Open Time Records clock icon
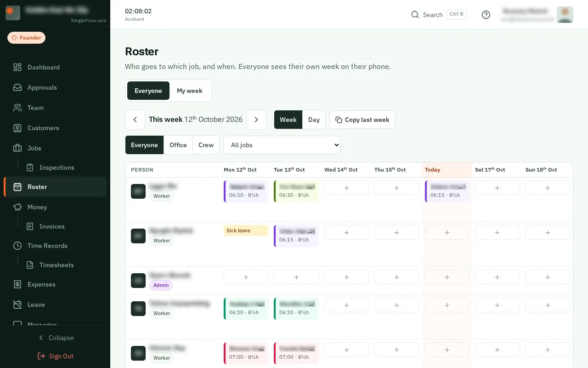Image resolution: width=588 pixels, height=368 pixels. (x=17, y=246)
